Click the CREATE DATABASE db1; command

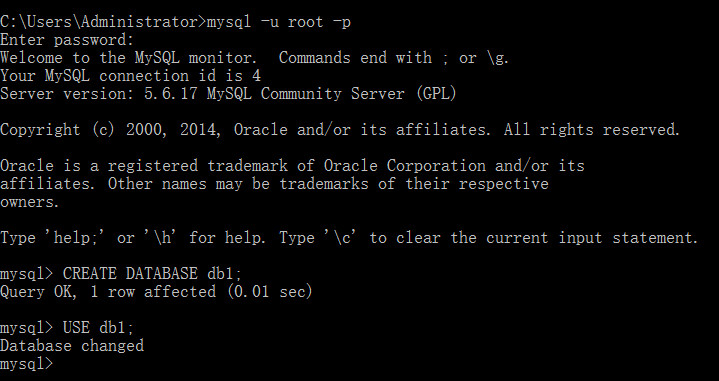pyautogui.click(x=152, y=274)
